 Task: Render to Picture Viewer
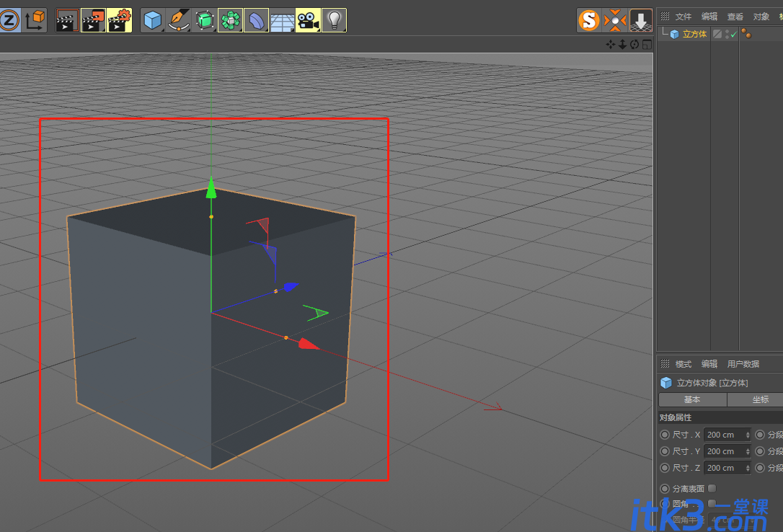tap(94, 20)
